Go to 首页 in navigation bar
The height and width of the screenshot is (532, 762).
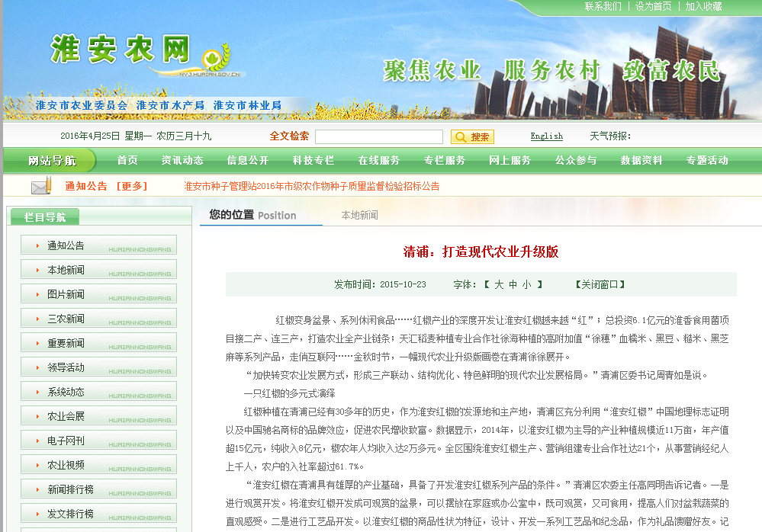point(127,160)
